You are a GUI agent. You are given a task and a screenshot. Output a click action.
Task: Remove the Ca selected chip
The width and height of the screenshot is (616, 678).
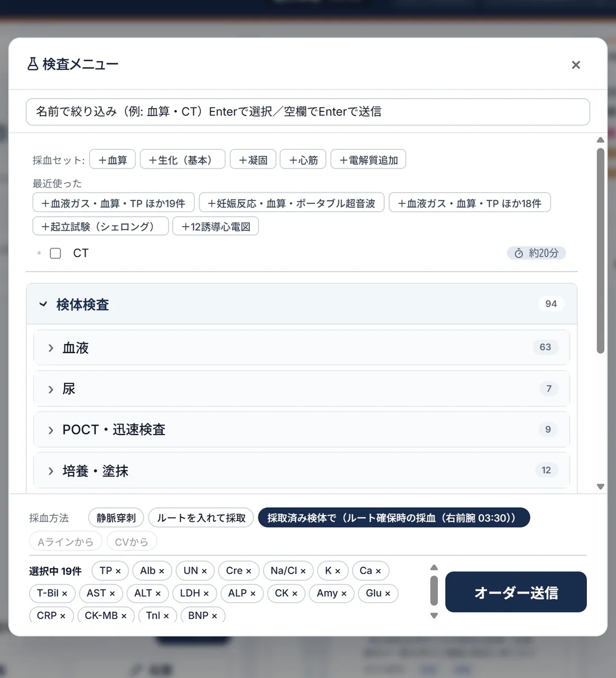[x=378, y=571]
